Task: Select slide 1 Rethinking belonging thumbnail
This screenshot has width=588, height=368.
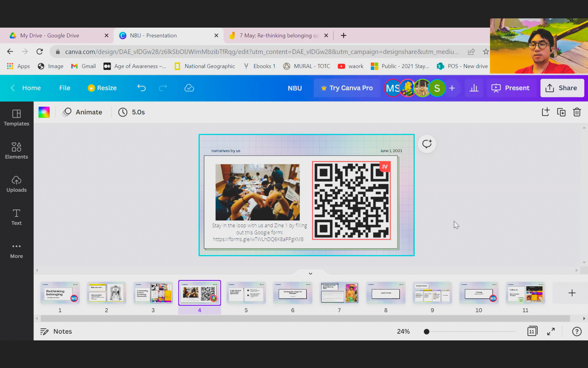Action: (x=60, y=293)
